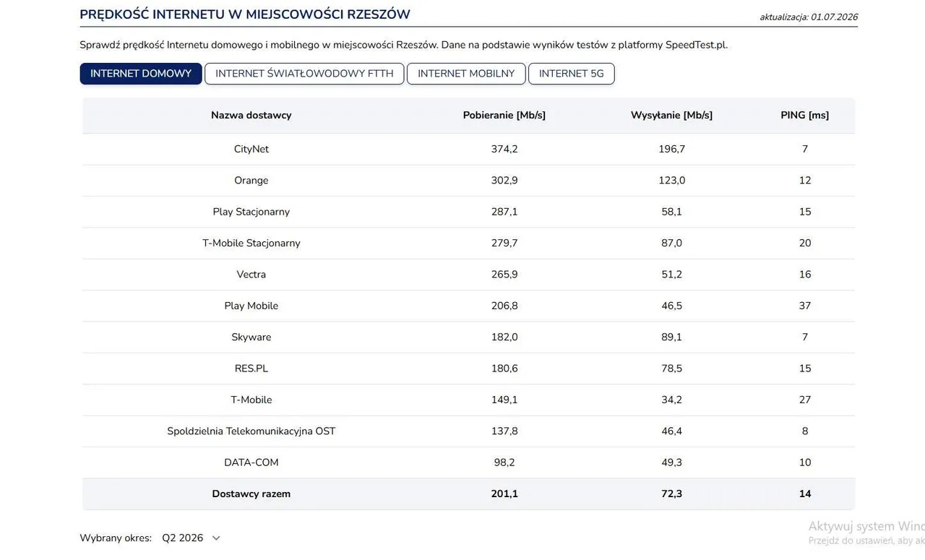Click DATA-COM download value 98,2
Image resolution: width=925 pixels, height=560 pixels.
pos(504,462)
